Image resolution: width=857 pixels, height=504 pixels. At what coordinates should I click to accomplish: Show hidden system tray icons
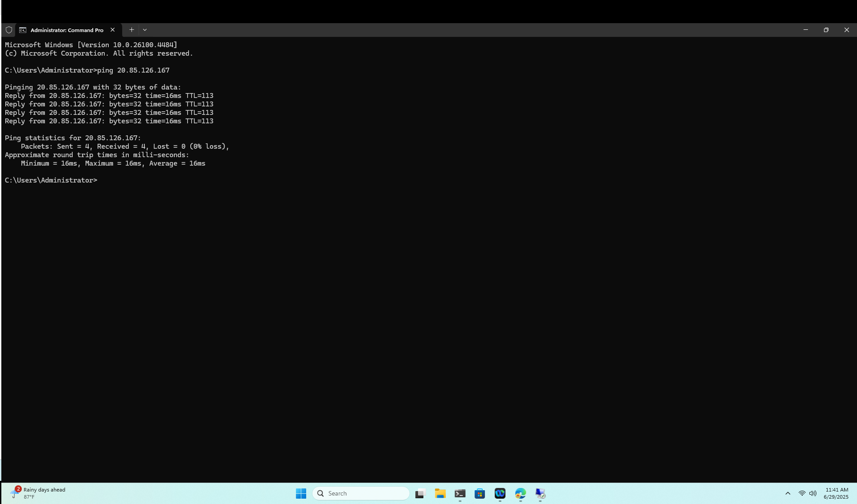coord(788,493)
